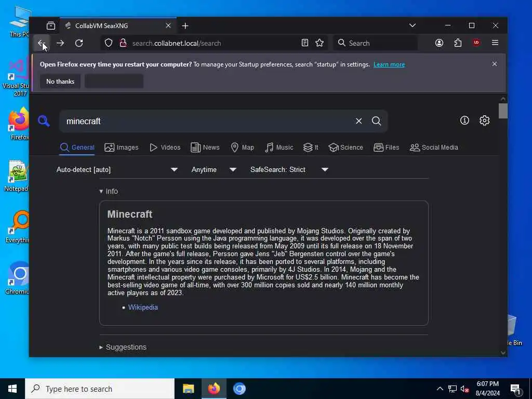Follow the Learn more link

(389, 64)
